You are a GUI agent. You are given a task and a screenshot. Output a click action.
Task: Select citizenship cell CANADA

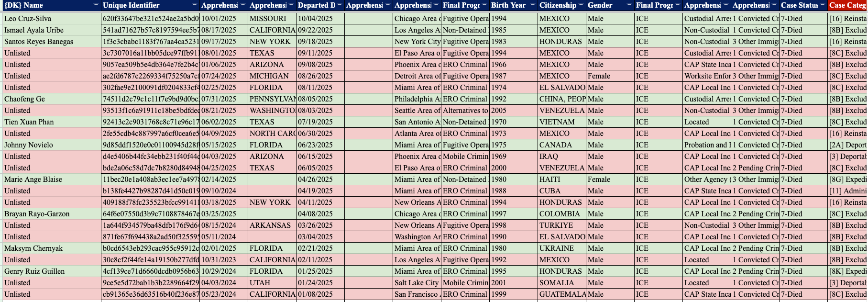click(x=562, y=145)
